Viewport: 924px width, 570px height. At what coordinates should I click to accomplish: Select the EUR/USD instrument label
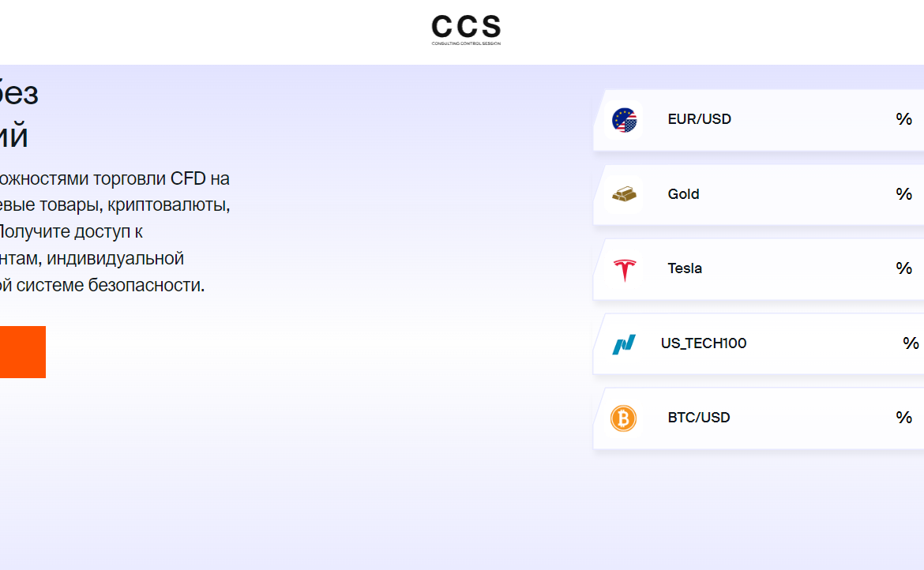(x=699, y=119)
